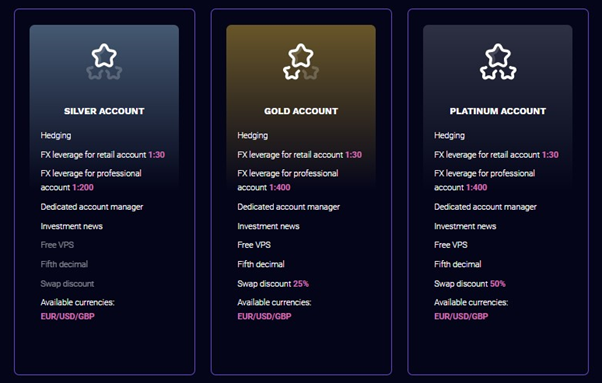Click Investment news in Platinum card
This screenshot has height=383, width=602.
click(465, 226)
